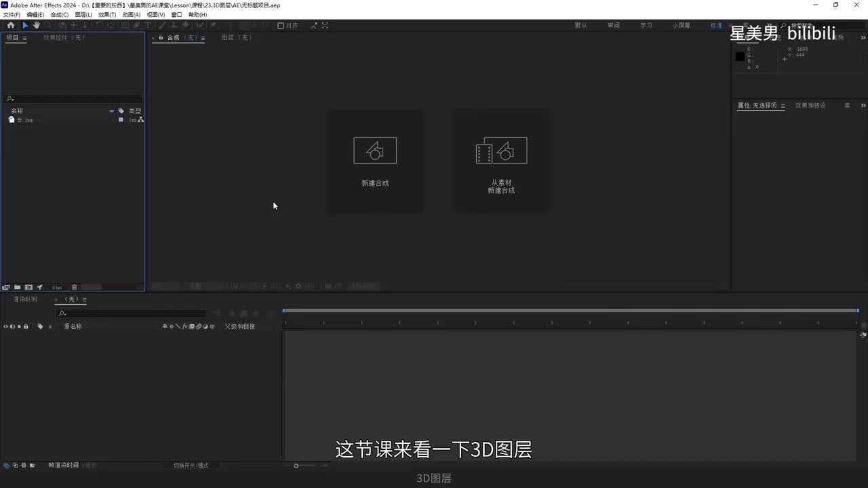Toggle the solo column switch
Image resolution: width=868 pixels, height=488 pixels.
(19, 327)
